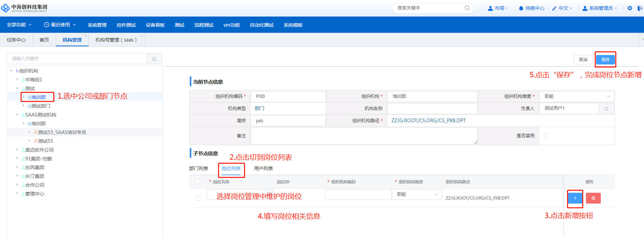Open the 组织机构维度 dropdown in form
644x238 pixels.
coord(576,96)
